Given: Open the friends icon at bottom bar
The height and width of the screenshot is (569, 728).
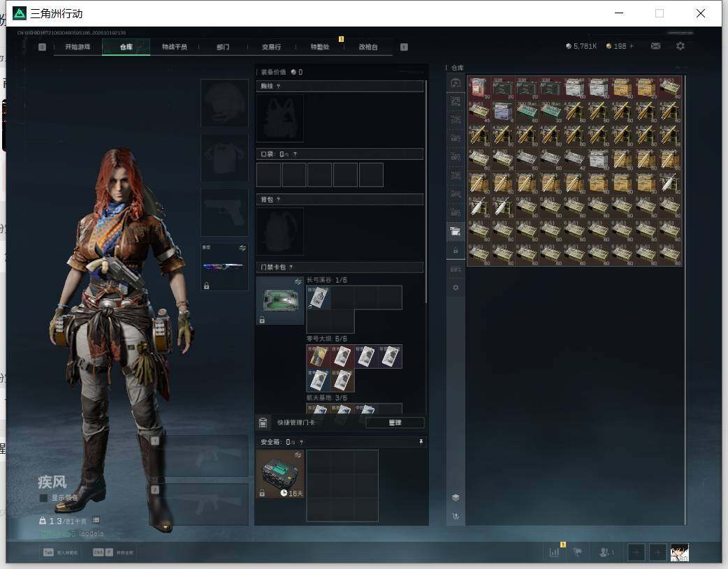Looking at the screenshot, I should point(604,552).
